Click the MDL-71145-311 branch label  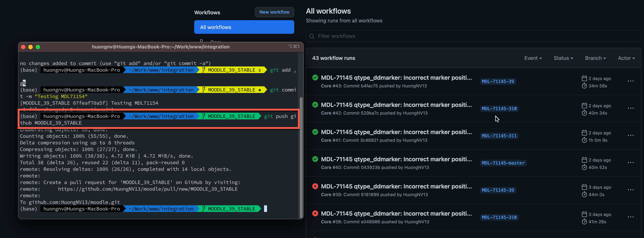pyautogui.click(x=499, y=136)
